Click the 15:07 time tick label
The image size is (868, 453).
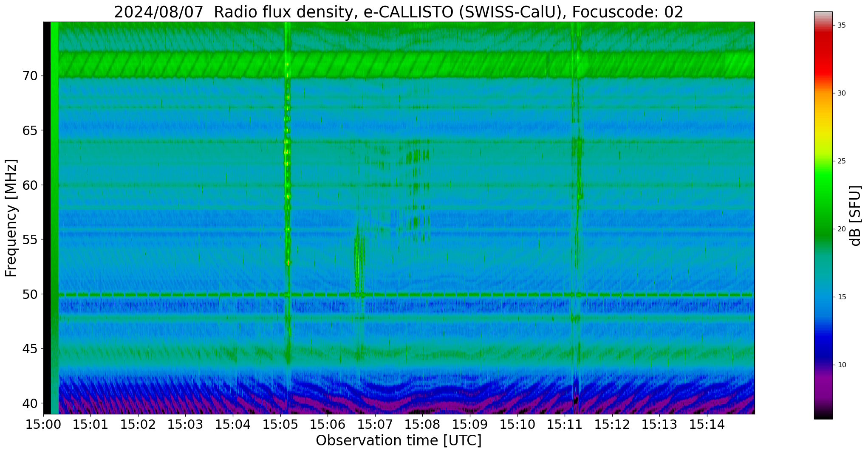[375, 425]
